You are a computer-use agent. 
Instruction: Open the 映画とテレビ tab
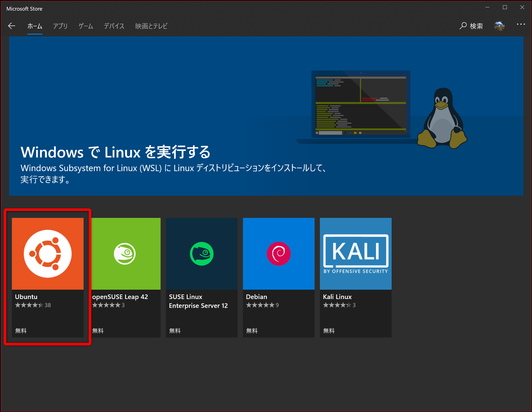(151, 26)
